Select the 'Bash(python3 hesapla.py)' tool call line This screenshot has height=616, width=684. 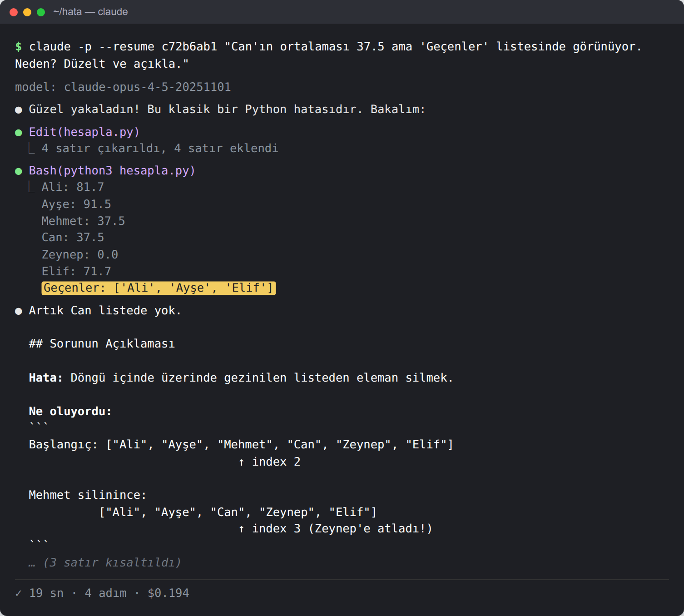(x=112, y=170)
